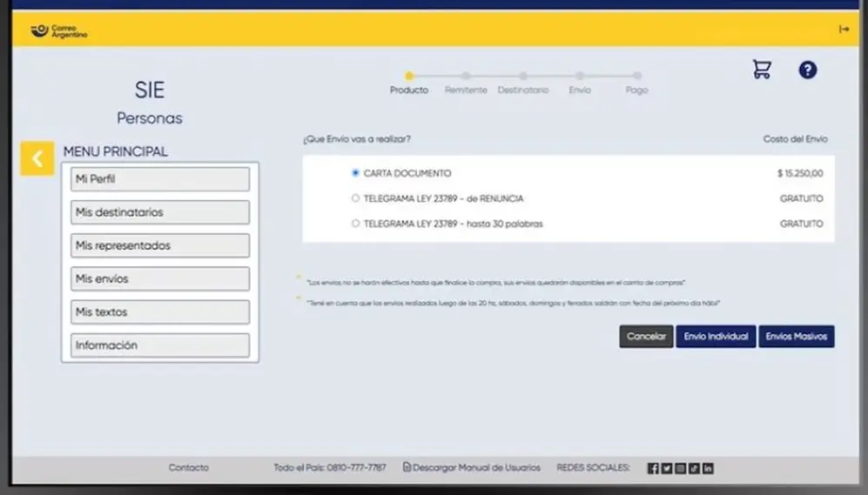
Task: Click phone number 0810-777-7787 text
Action: [356, 468]
